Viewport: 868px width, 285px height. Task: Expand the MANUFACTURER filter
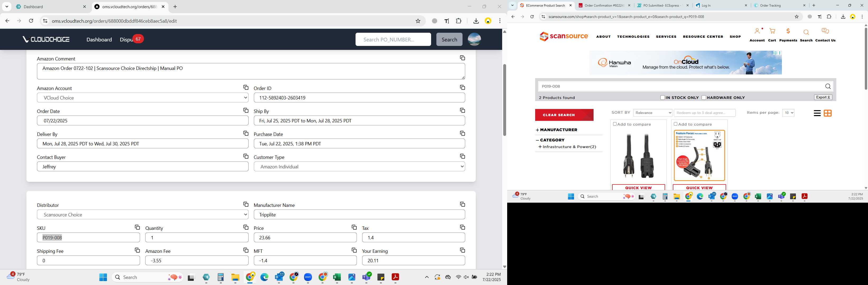point(556,130)
